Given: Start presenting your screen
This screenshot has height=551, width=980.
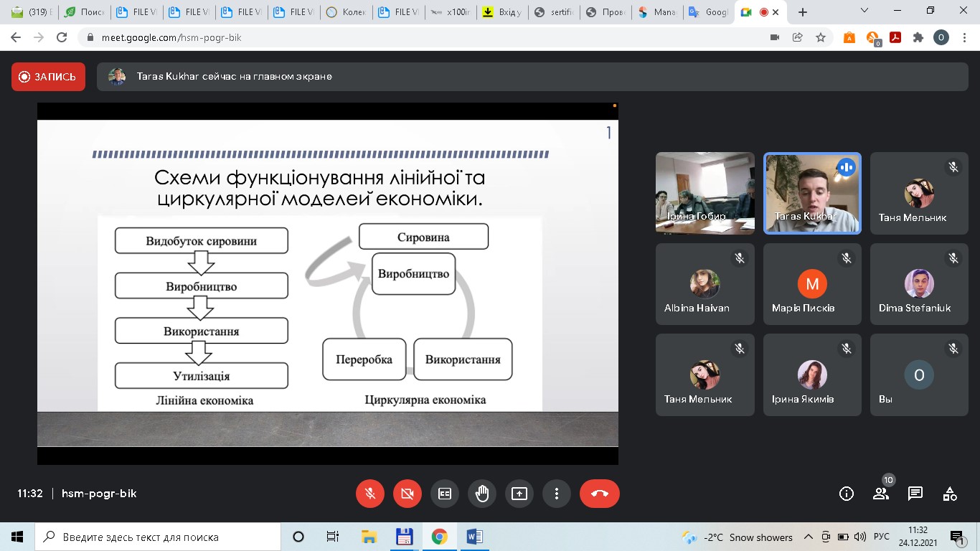Looking at the screenshot, I should click(x=519, y=494).
